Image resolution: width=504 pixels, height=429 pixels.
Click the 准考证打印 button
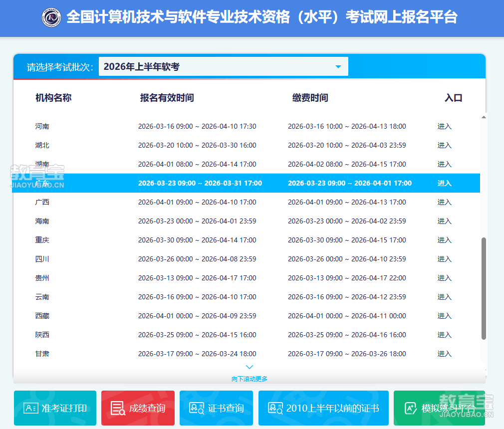click(x=55, y=408)
